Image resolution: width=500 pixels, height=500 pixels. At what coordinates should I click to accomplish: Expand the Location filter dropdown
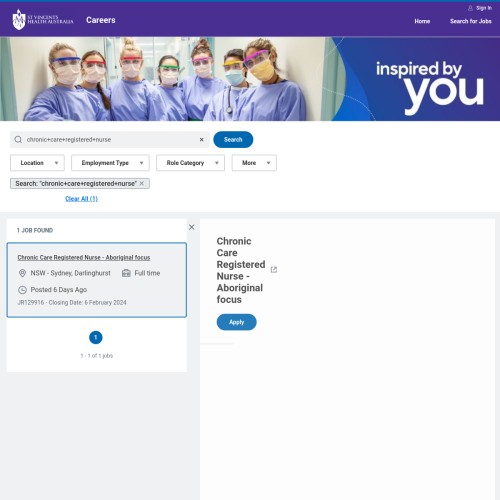point(37,163)
